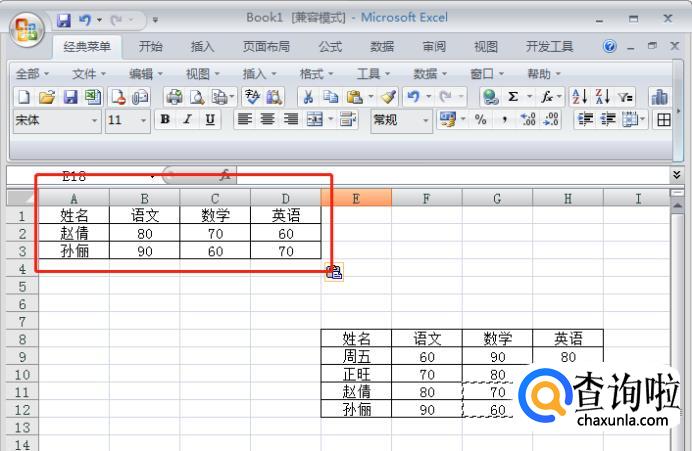Image resolution: width=692 pixels, height=451 pixels.
Task: Apply percent style with the % icon
Action: [x=481, y=120]
